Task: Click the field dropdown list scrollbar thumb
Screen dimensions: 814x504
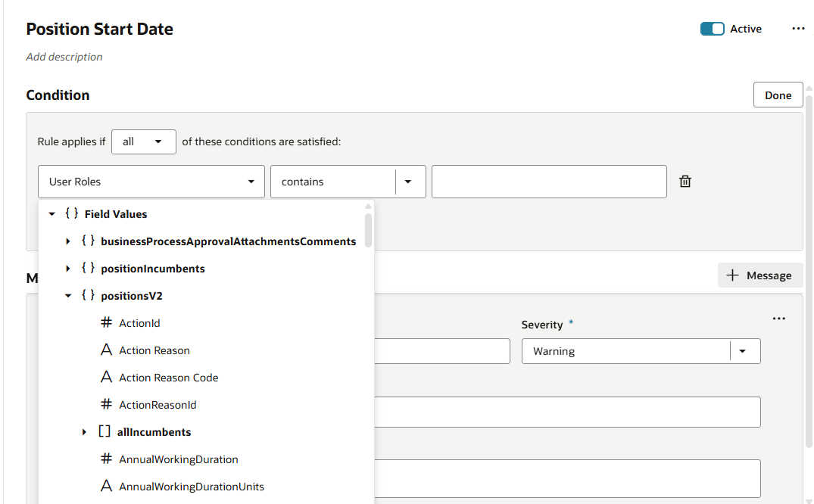Action: [x=368, y=231]
